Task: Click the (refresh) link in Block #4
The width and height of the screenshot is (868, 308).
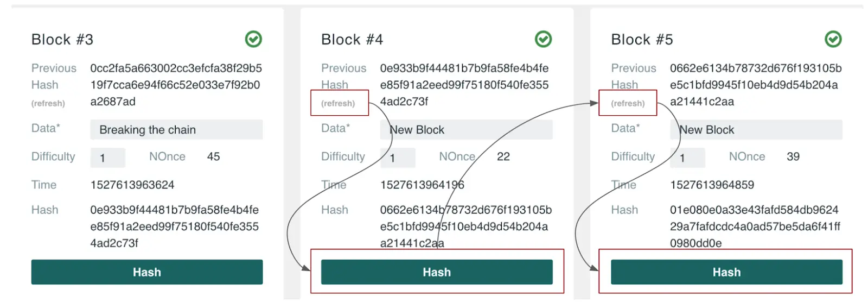Action: coord(338,103)
